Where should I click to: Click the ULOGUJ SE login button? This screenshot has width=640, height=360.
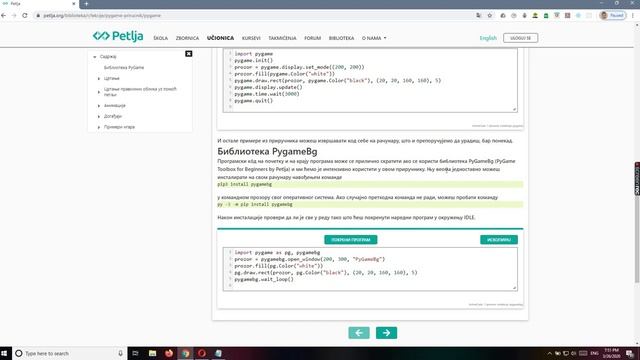click(520, 38)
